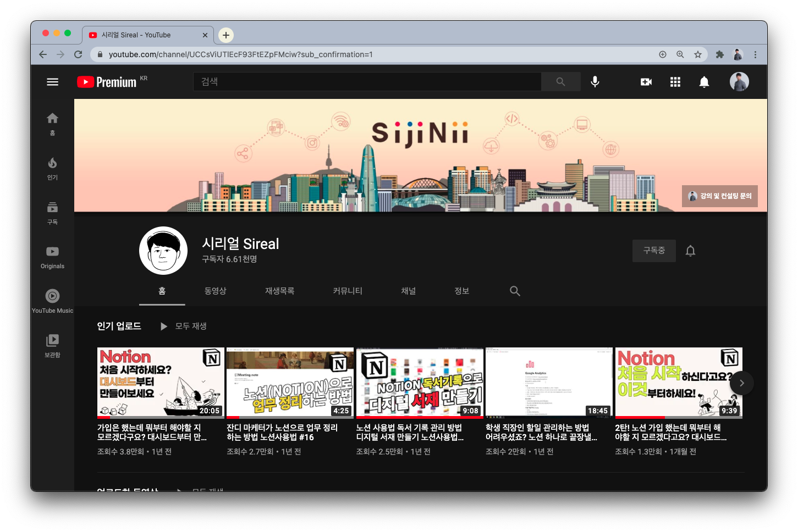
Task: Open video title 잔디 마케터가 노션으로 업무 정리
Action: pos(282,433)
